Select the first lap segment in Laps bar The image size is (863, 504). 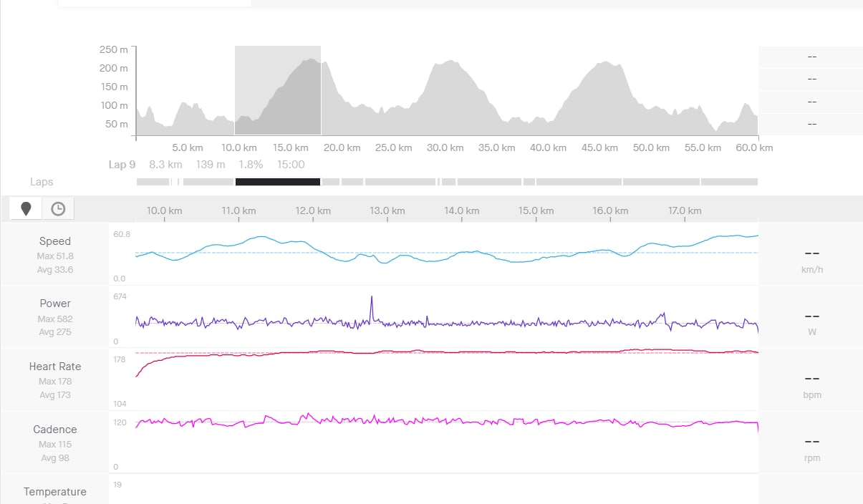153,182
